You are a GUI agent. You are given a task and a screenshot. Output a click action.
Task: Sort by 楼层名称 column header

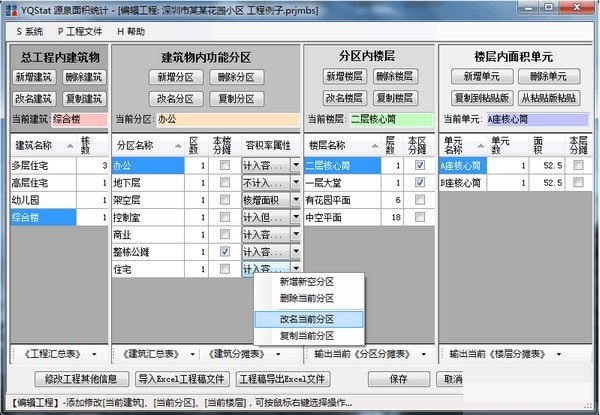(343, 145)
